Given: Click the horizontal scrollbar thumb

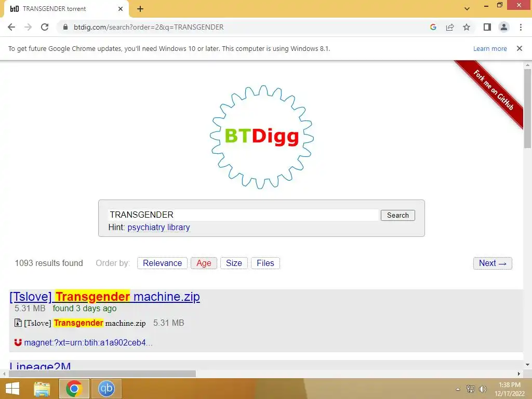Looking at the screenshot, I should [102, 374].
